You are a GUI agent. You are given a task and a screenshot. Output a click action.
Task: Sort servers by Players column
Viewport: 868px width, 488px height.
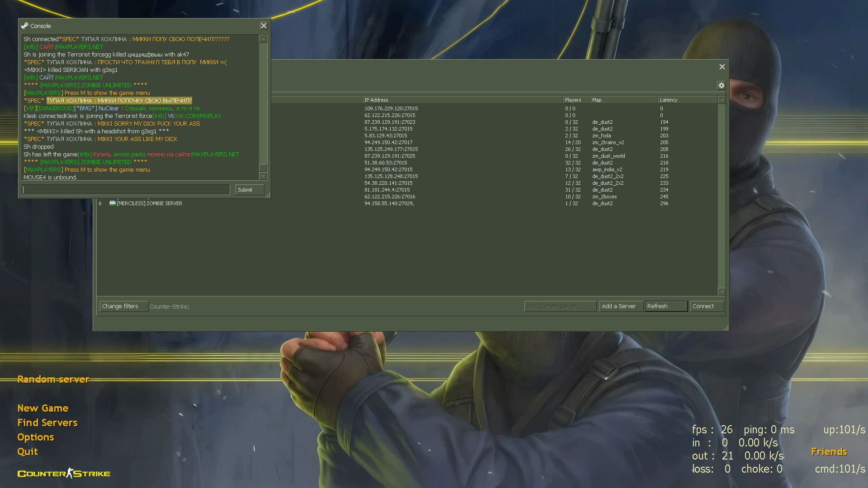576,100
